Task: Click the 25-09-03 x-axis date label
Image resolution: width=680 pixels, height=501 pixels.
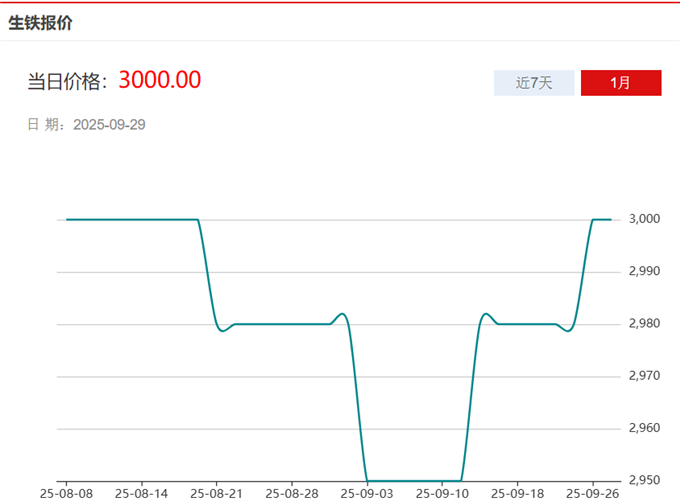Action: [x=366, y=493]
